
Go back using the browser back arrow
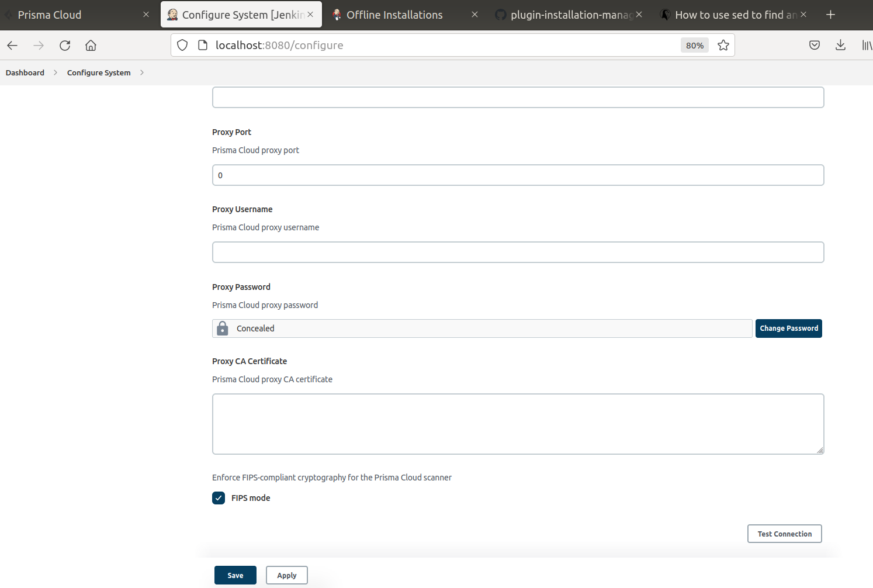[12, 45]
